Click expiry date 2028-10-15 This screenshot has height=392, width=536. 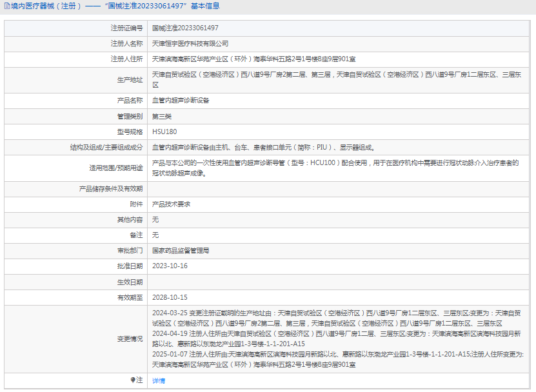pos(170,298)
